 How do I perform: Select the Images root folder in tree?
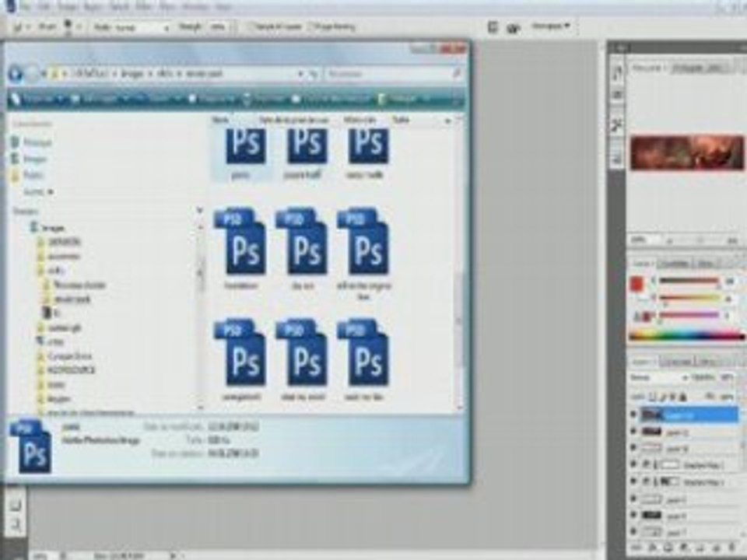tap(47, 228)
